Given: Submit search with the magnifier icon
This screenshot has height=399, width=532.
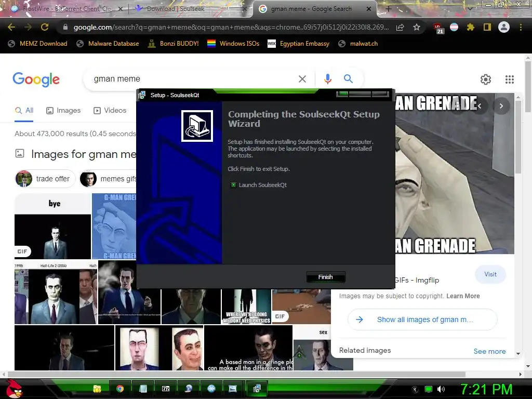Looking at the screenshot, I should [x=348, y=79].
